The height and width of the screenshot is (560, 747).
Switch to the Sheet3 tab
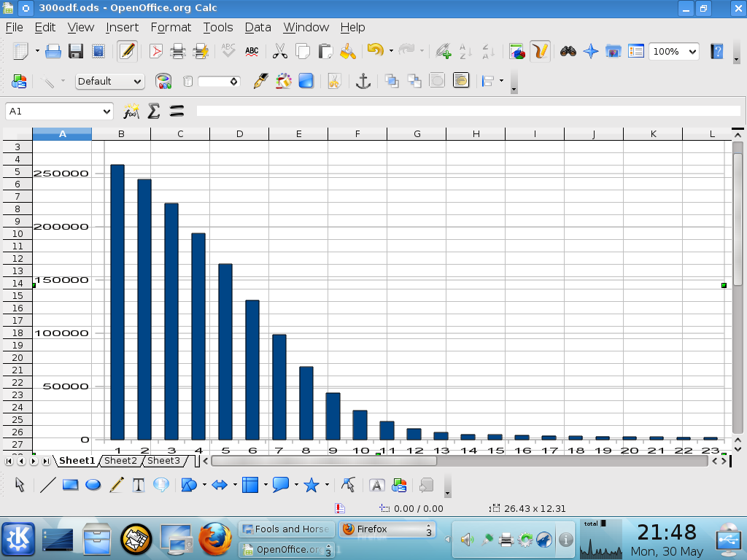[x=163, y=461]
